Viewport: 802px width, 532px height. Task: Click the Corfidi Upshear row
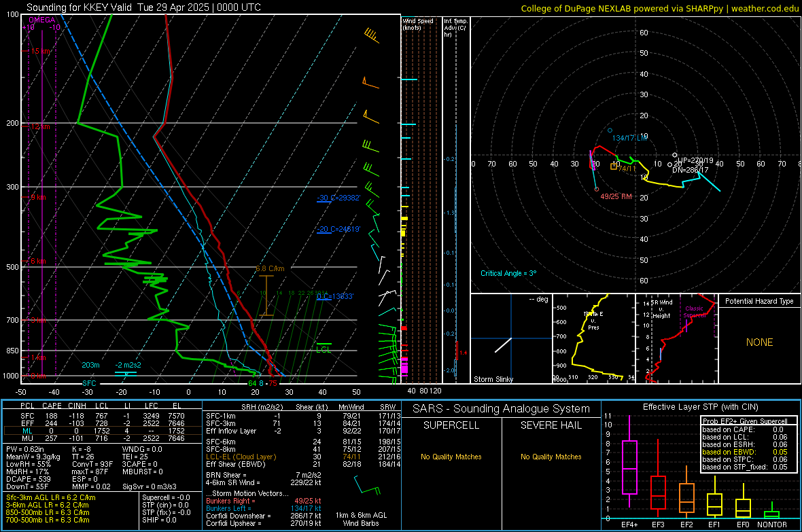264,523
